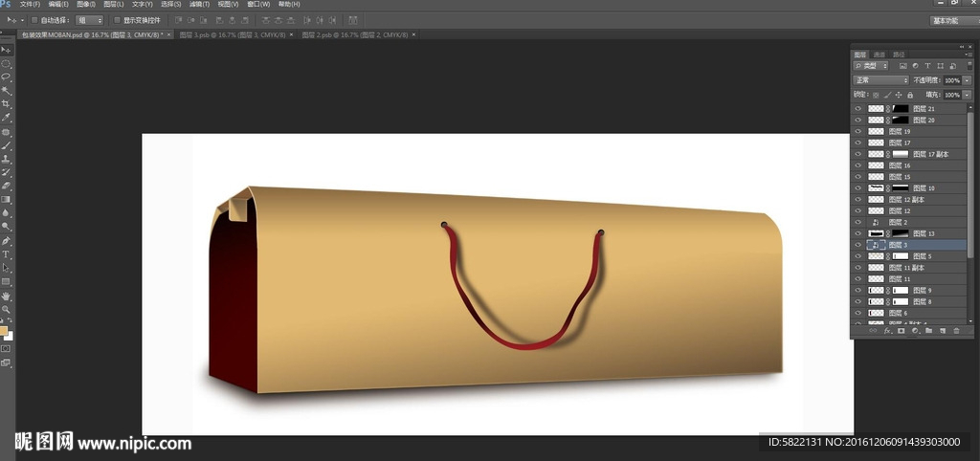
Task: Click the foreground color swatch
Action: [4, 331]
